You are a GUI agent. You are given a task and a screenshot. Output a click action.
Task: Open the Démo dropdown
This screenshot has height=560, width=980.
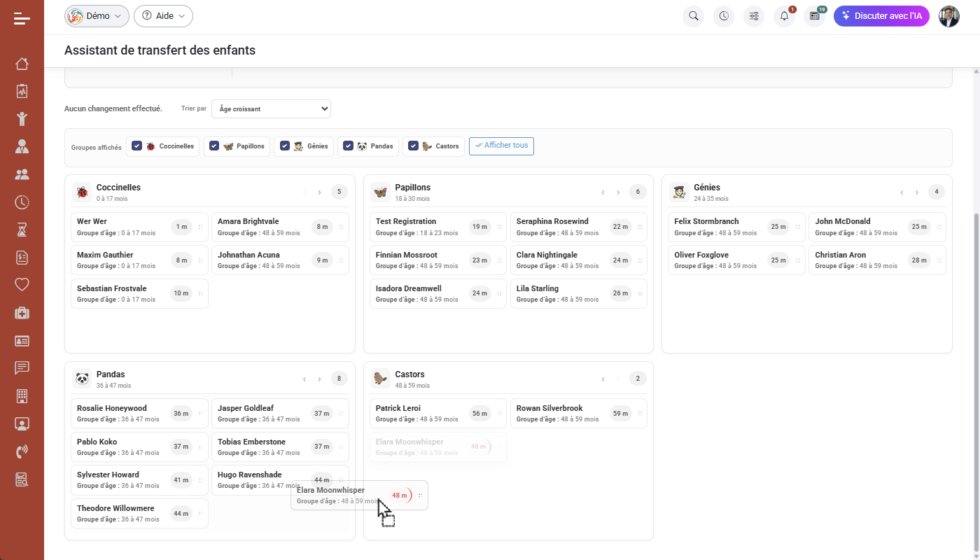(x=97, y=16)
